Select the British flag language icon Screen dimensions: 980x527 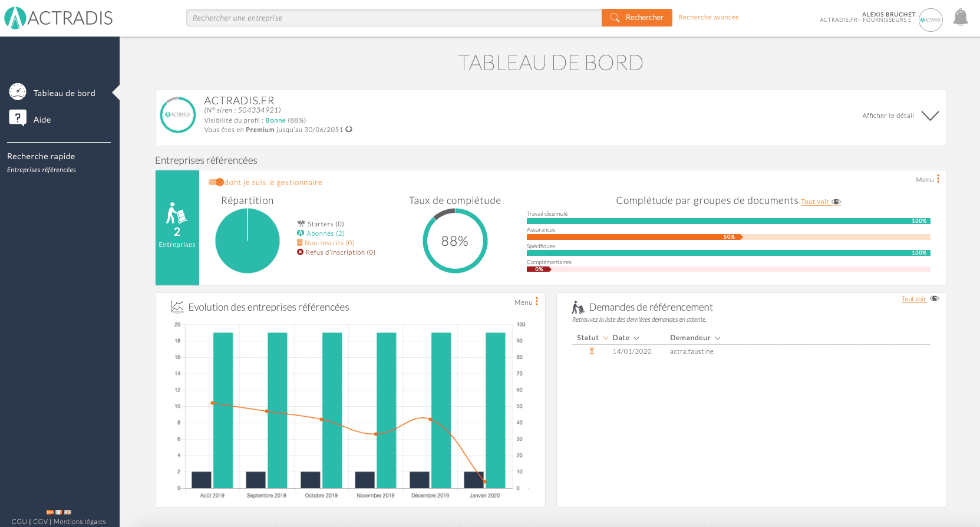(x=68, y=512)
